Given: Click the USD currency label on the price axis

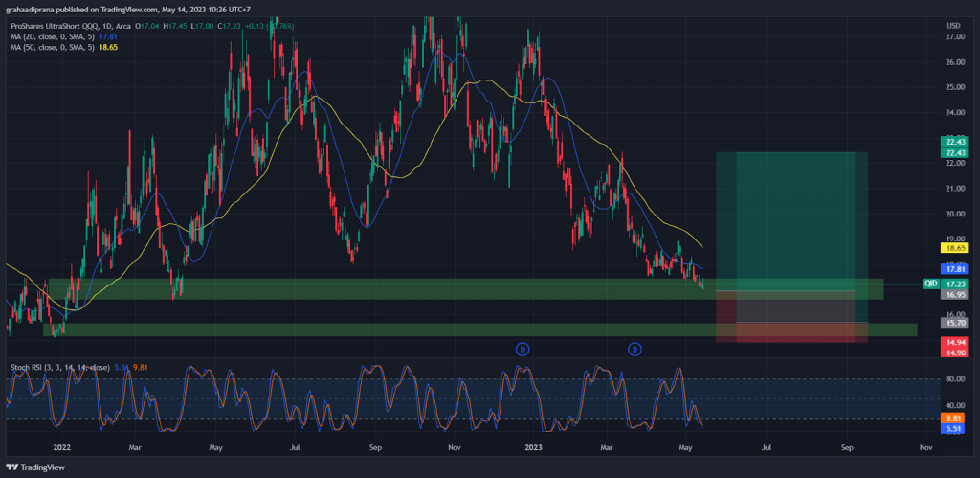Looking at the screenshot, I should pyautogui.click(x=954, y=26).
